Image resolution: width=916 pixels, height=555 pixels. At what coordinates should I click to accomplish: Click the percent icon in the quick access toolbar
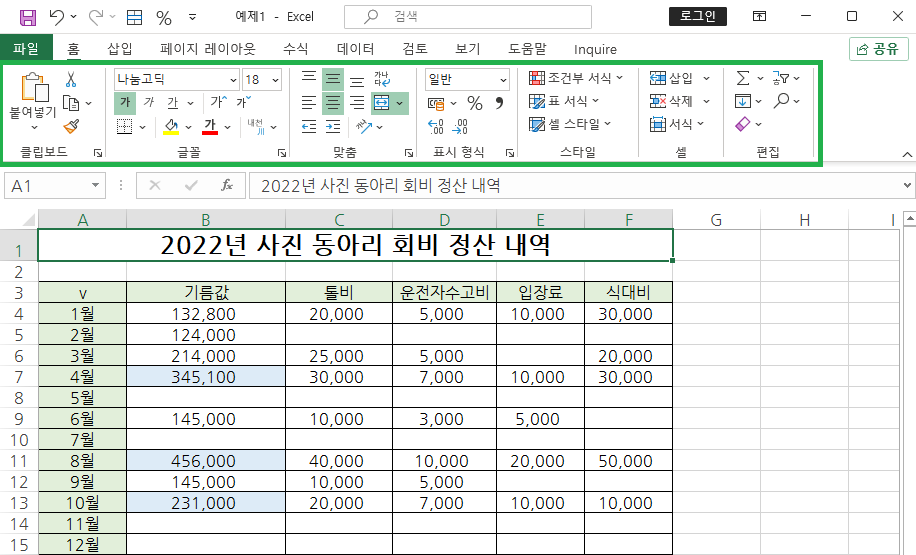click(x=164, y=18)
